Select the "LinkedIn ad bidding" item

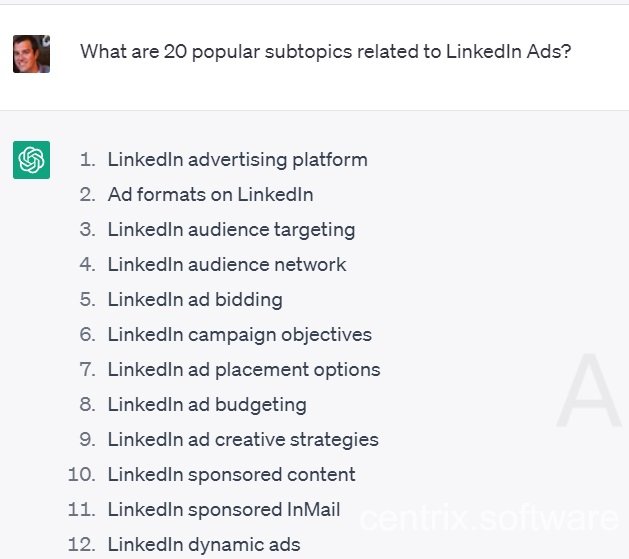pyautogui.click(x=195, y=300)
